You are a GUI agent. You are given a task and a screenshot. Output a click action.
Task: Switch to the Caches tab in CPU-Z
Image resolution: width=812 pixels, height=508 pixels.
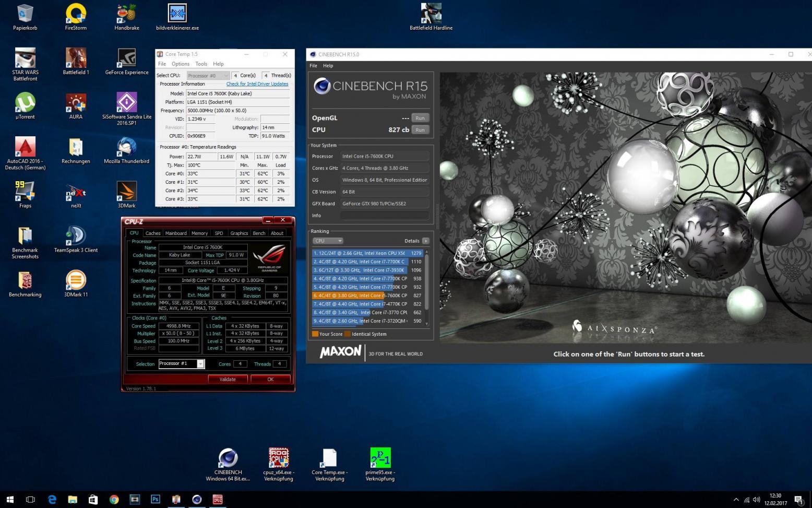[x=153, y=233]
